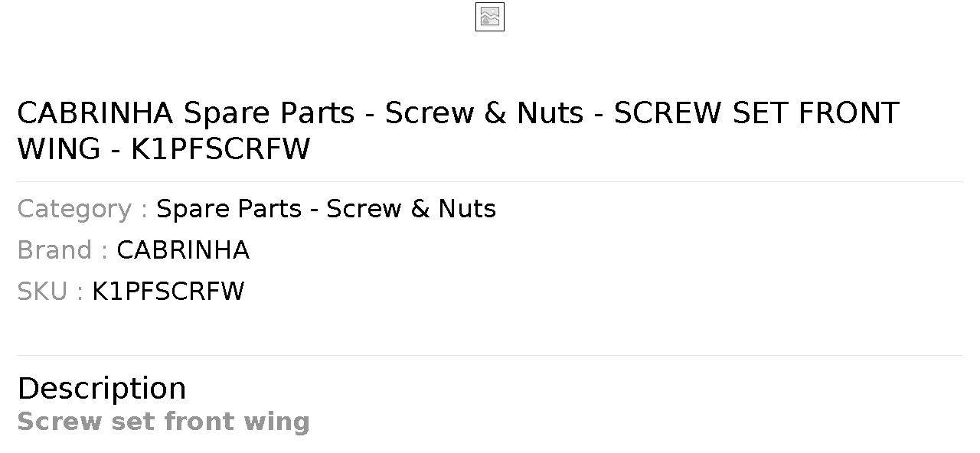Click the 'SKU :' label

pyautogui.click(x=50, y=292)
